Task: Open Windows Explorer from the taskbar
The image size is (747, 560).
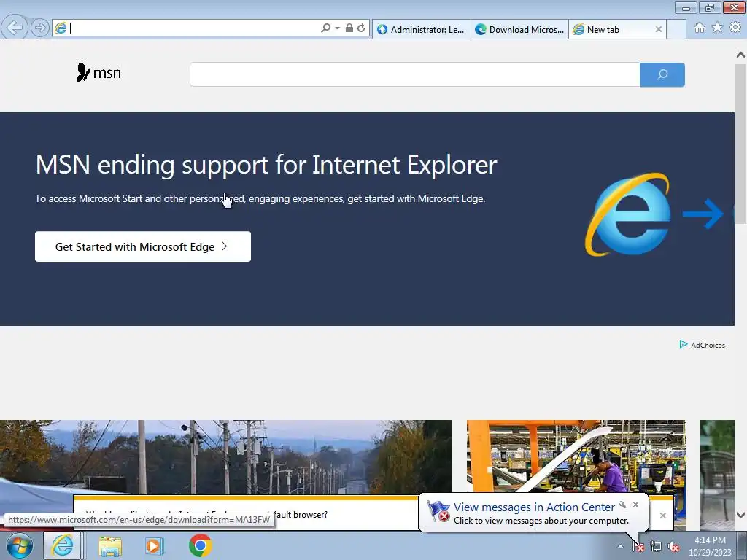Action: point(110,545)
